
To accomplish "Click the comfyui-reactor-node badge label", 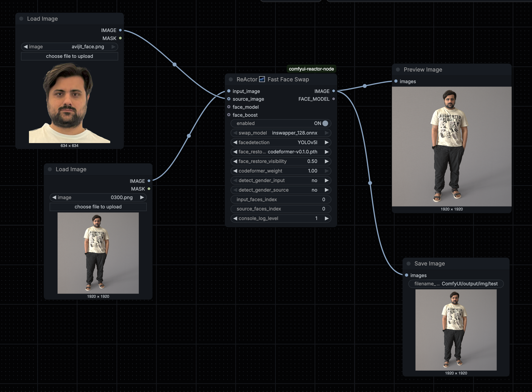I will point(311,69).
